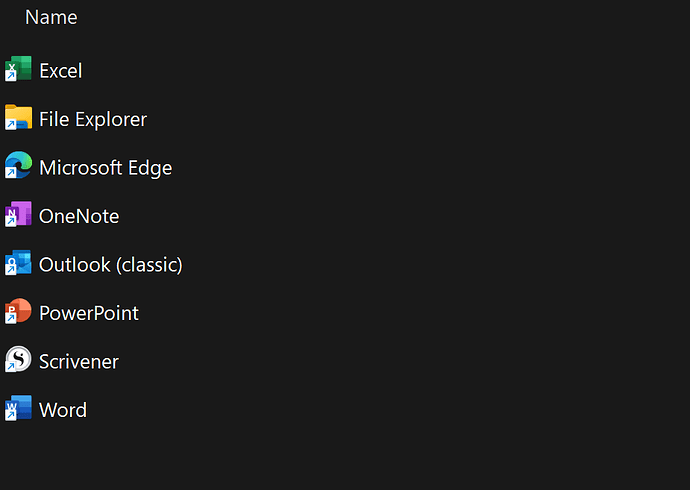Select the PowerPoint text label
This screenshot has height=490, width=690.
tap(89, 313)
